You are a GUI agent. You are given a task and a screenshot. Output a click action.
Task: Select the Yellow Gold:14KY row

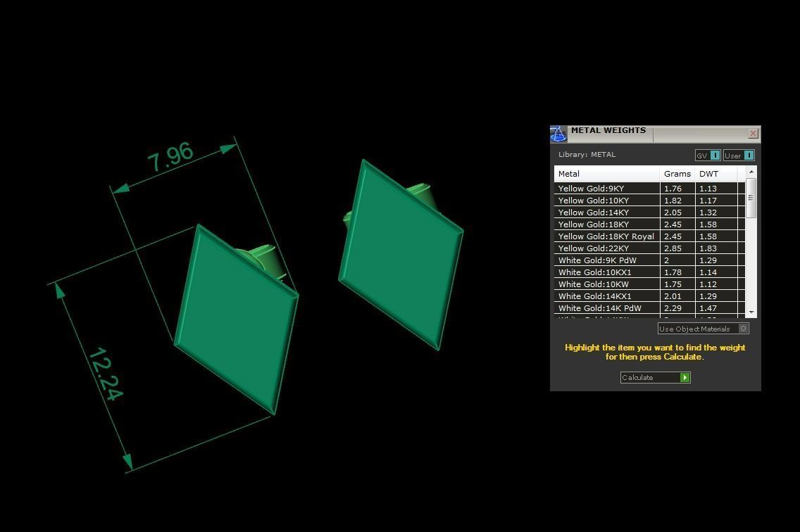649,213
